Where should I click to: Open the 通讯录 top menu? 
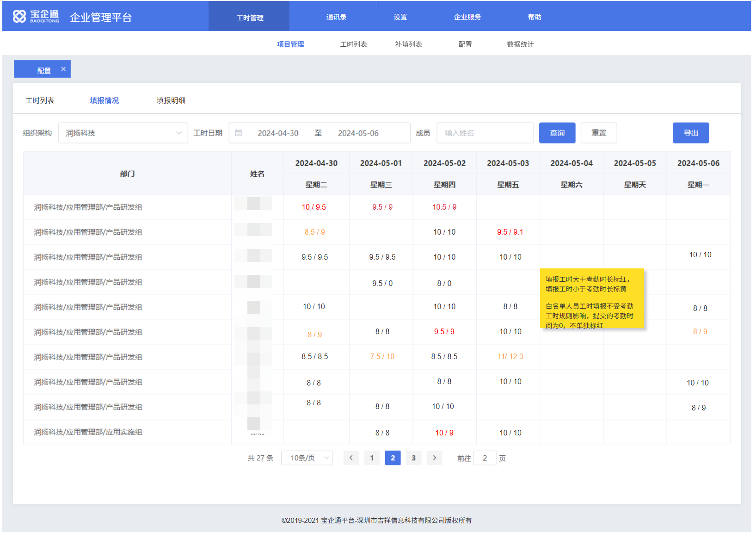point(336,17)
